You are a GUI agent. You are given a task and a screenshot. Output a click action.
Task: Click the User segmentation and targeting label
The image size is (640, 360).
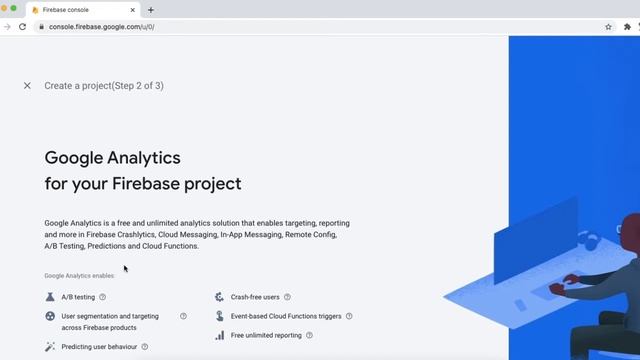(110, 322)
